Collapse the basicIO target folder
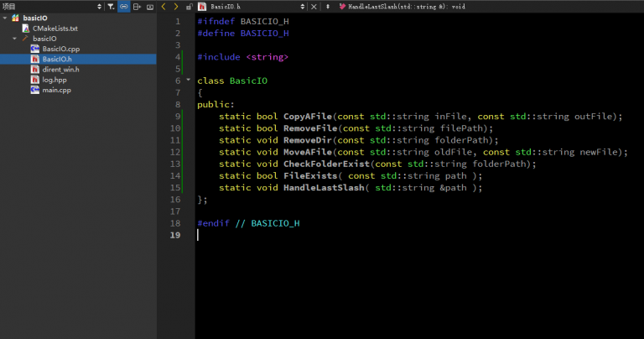 pyautogui.click(x=15, y=39)
